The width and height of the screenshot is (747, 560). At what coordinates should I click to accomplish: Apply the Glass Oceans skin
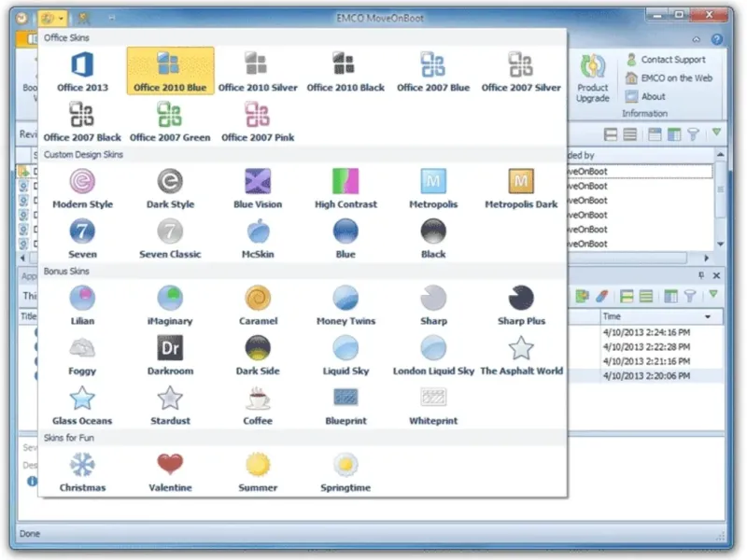(82, 405)
